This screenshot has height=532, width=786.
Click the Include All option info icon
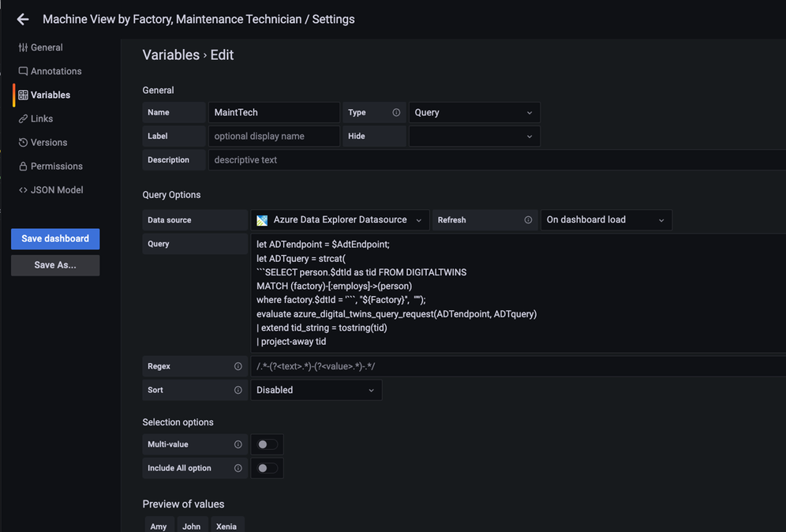point(238,468)
